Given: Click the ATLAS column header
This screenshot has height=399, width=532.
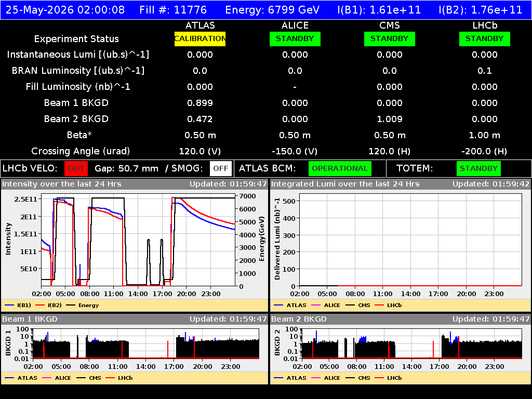Looking at the screenshot, I should [x=200, y=25].
